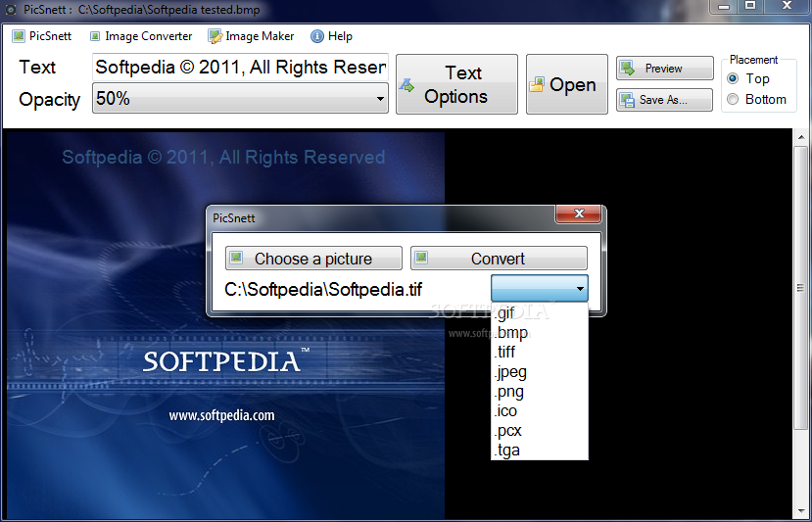Click the Open button
The image size is (812, 522).
[567, 84]
